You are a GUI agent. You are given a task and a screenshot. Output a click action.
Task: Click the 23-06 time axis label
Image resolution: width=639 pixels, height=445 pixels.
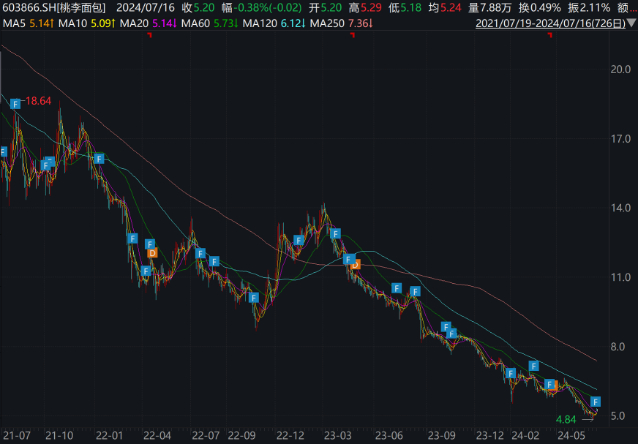click(389, 436)
